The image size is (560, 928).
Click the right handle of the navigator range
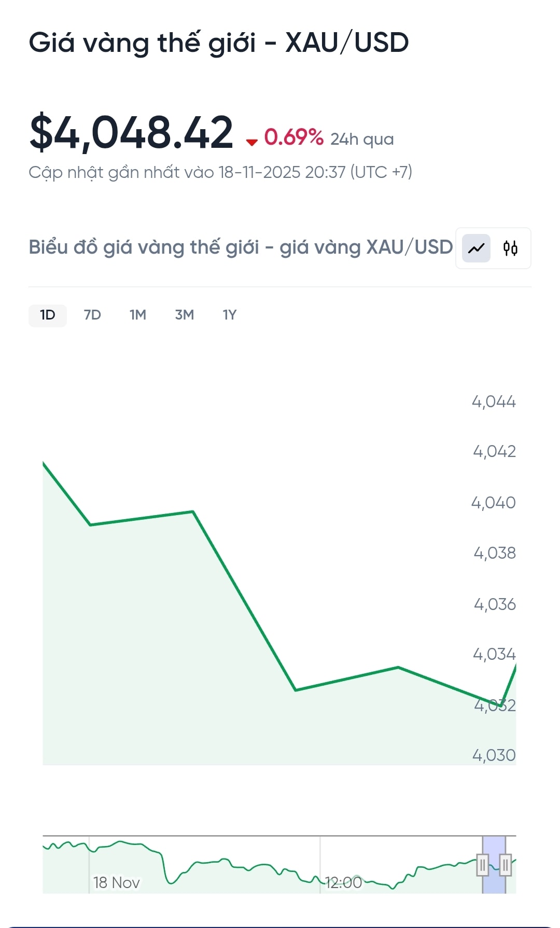click(x=505, y=865)
